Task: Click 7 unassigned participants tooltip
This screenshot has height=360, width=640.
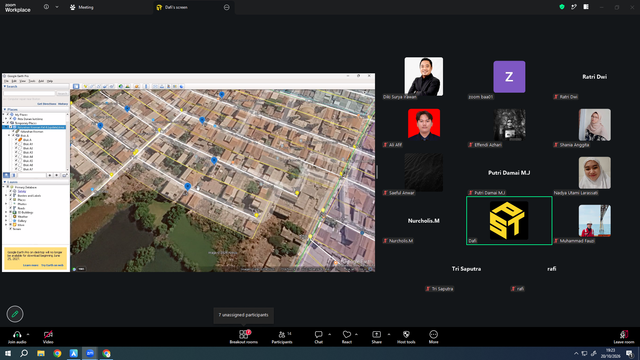Action: [244, 315]
